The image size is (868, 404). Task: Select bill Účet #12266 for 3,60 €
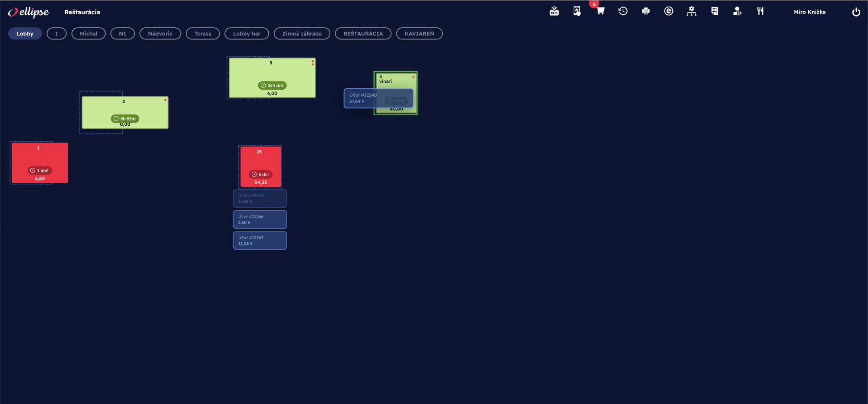point(260,219)
